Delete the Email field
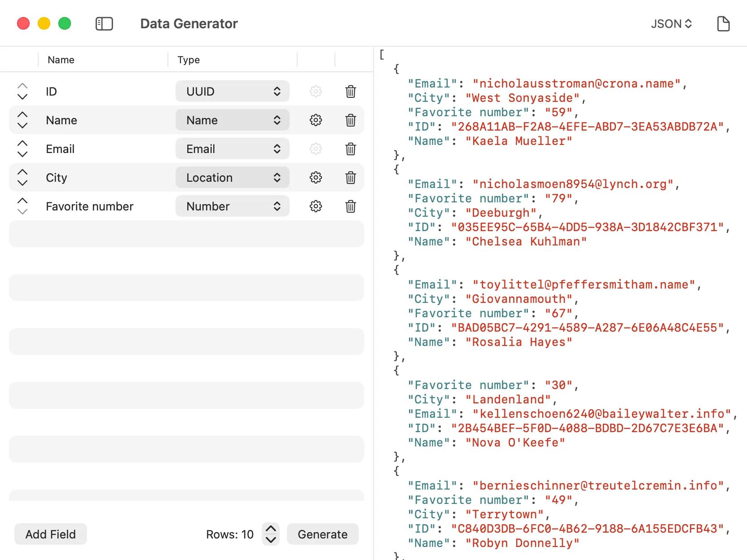This screenshot has height=560, width=747. tap(351, 149)
